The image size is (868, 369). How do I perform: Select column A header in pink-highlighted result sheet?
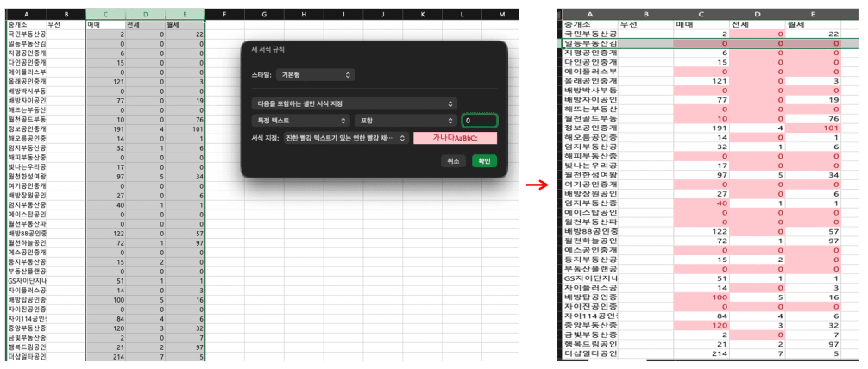(x=591, y=14)
